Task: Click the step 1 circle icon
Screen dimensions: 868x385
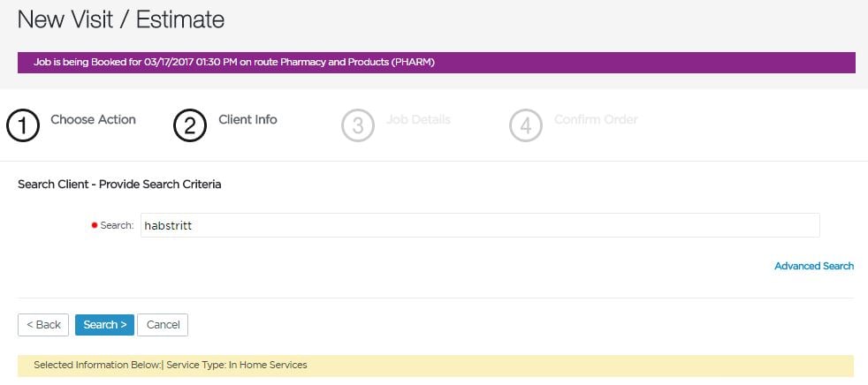Action: 23,125
